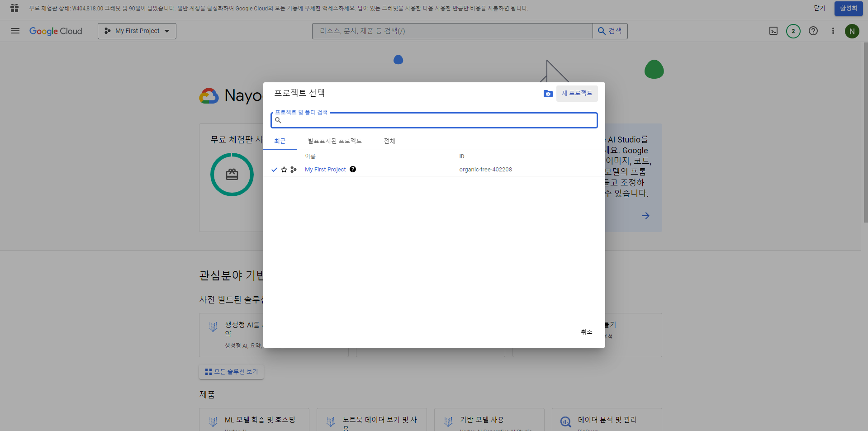868x431 pixels.
Task: Select the 최근 tab
Action: [x=280, y=141]
